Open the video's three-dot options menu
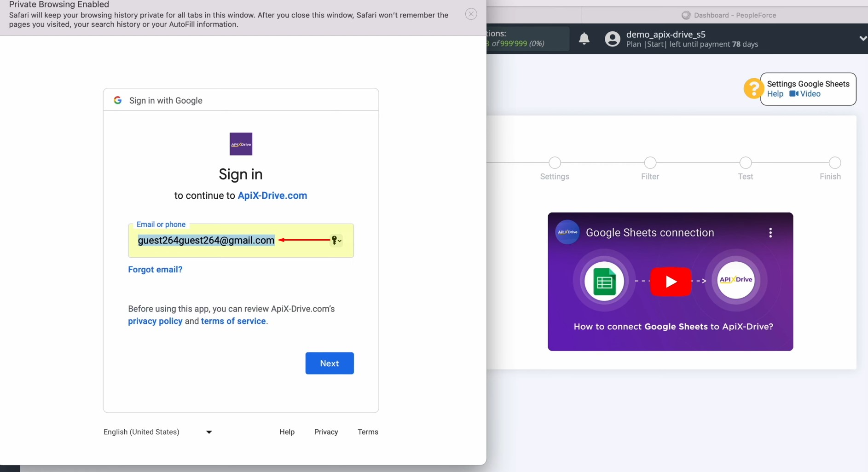Viewport: 868px width, 472px height. [x=770, y=232]
